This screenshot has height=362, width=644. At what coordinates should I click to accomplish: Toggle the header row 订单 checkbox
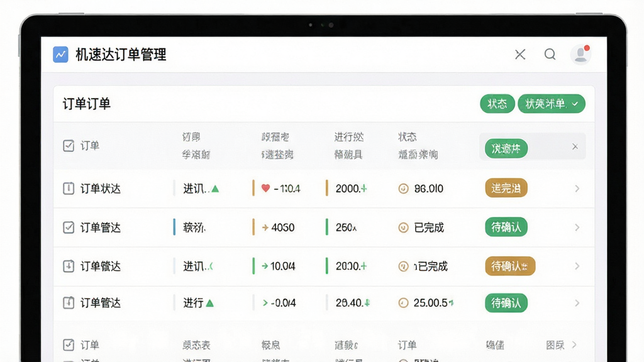coord(69,146)
